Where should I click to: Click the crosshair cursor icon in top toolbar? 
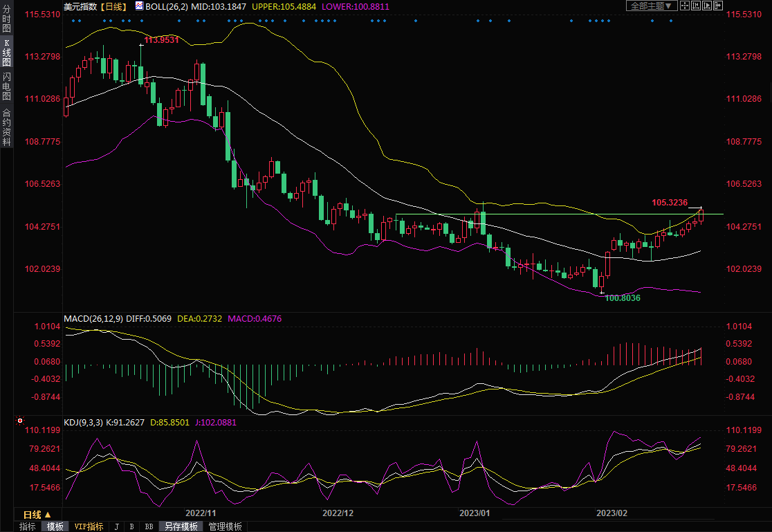[x=683, y=6]
